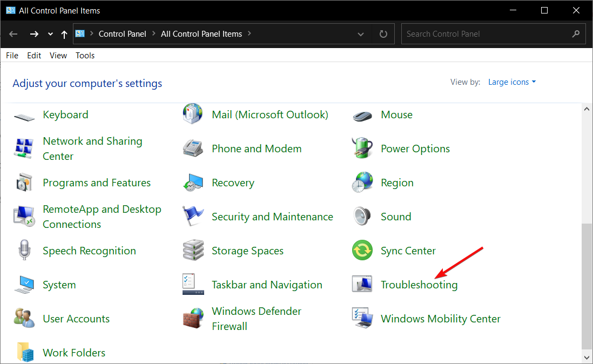The image size is (593, 364).
Task: Click the Speech Recognition microphone icon
Action: click(x=24, y=250)
